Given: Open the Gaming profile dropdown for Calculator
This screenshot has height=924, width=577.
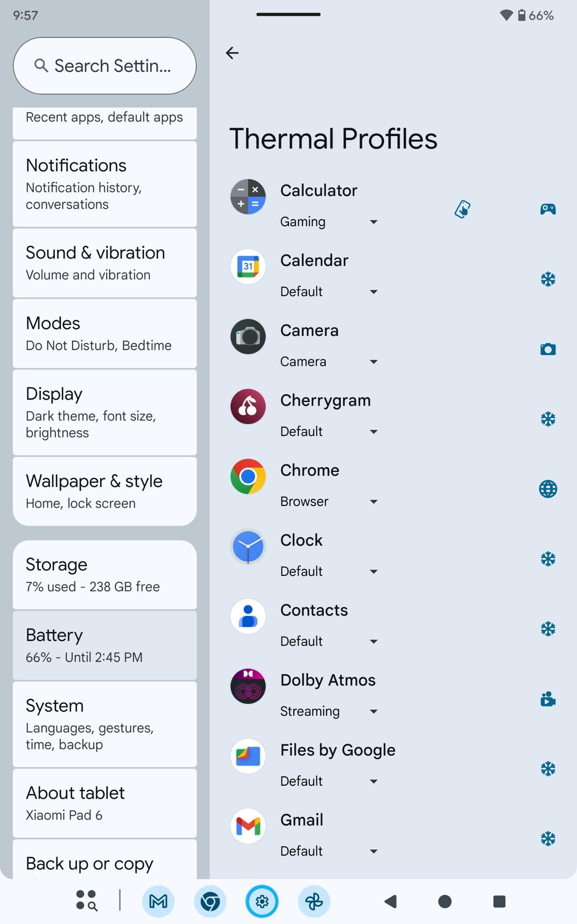Looking at the screenshot, I should pos(329,222).
